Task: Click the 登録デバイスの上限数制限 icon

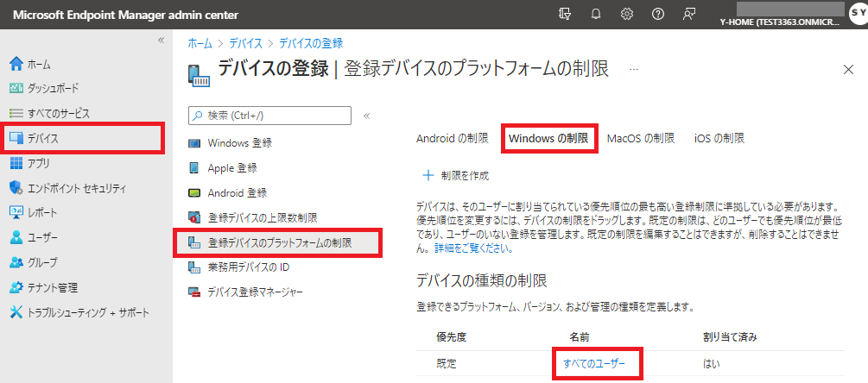Action: click(x=194, y=217)
